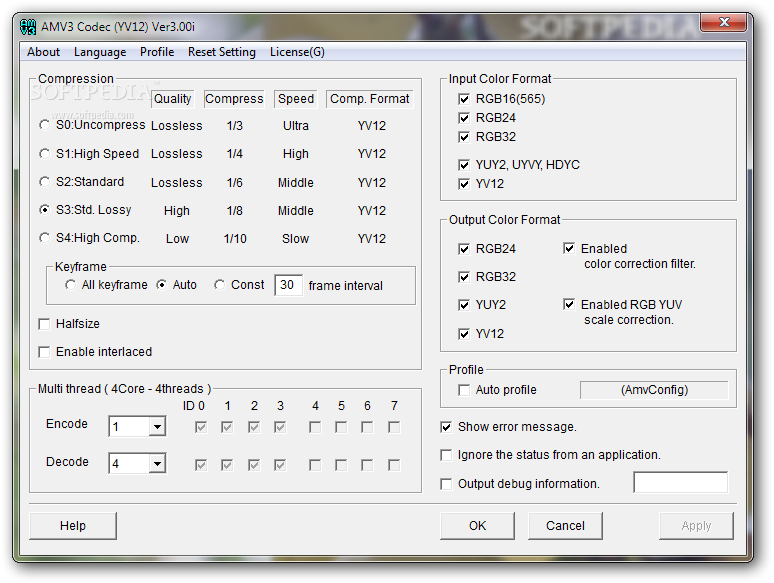
Task: Click the Help button
Action: (x=73, y=526)
